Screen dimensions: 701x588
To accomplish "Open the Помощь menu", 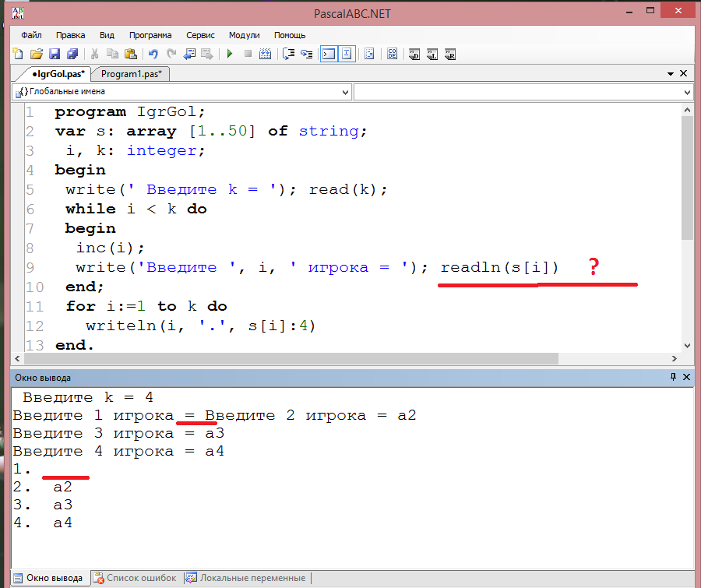I will tap(290, 35).
